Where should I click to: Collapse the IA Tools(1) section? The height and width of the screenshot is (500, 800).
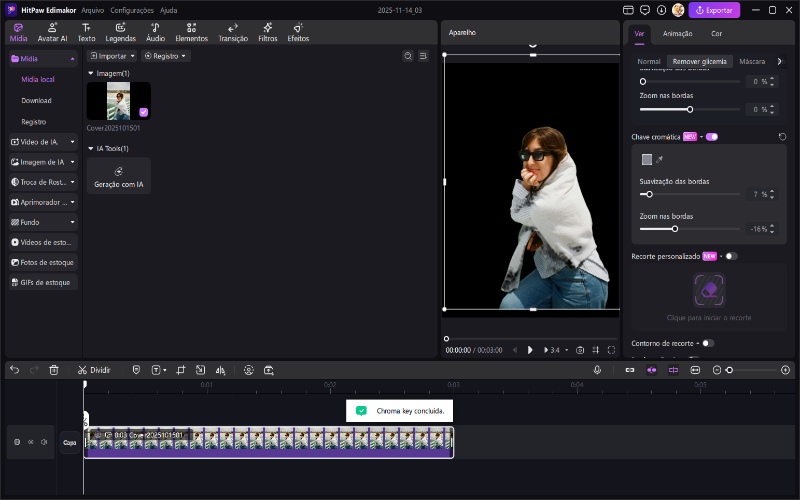[91, 148]
